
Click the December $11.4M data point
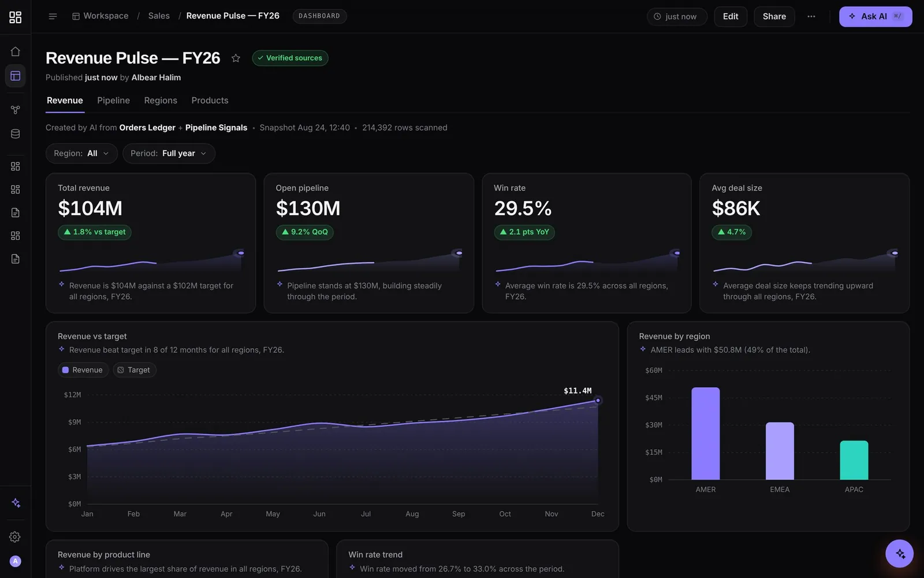click(598, 400)
